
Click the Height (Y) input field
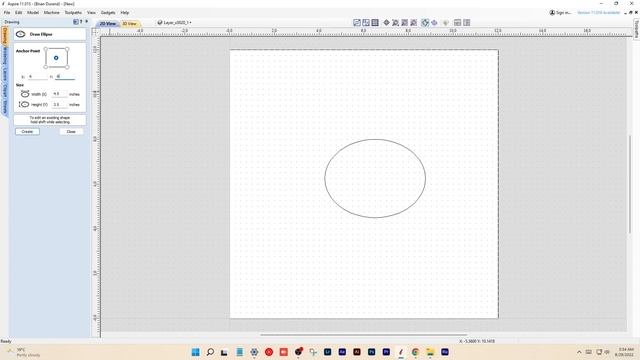60,104
